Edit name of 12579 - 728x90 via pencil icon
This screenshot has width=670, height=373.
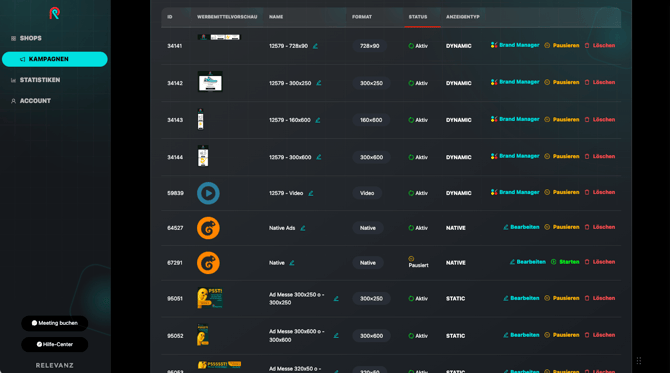(315, 46)
